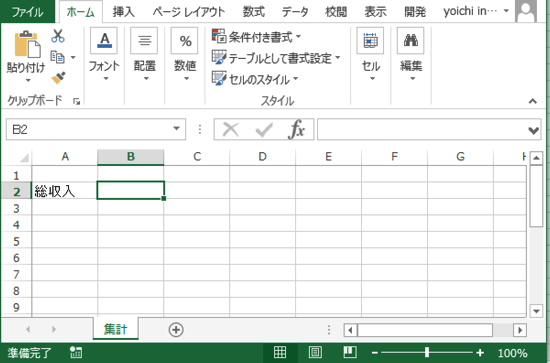This screenshot has height=363, width=550.
Task: Expand the 条件付き書式 dropdown
Action: pyautogui.click(x=299, y=36)
